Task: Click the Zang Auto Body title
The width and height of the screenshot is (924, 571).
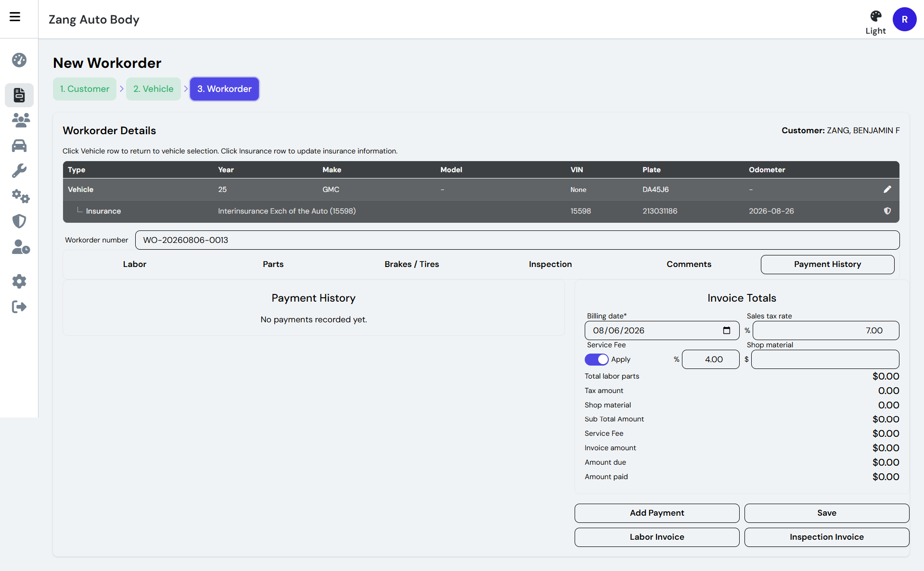Action: pyautogui.click(x=94, y=19)
